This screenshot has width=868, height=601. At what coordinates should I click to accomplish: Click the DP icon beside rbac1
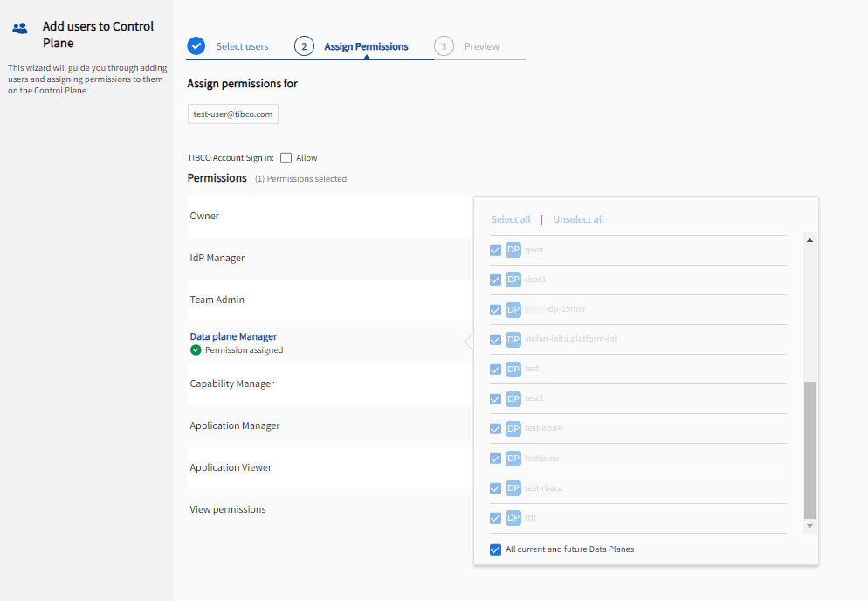(513, 280)
